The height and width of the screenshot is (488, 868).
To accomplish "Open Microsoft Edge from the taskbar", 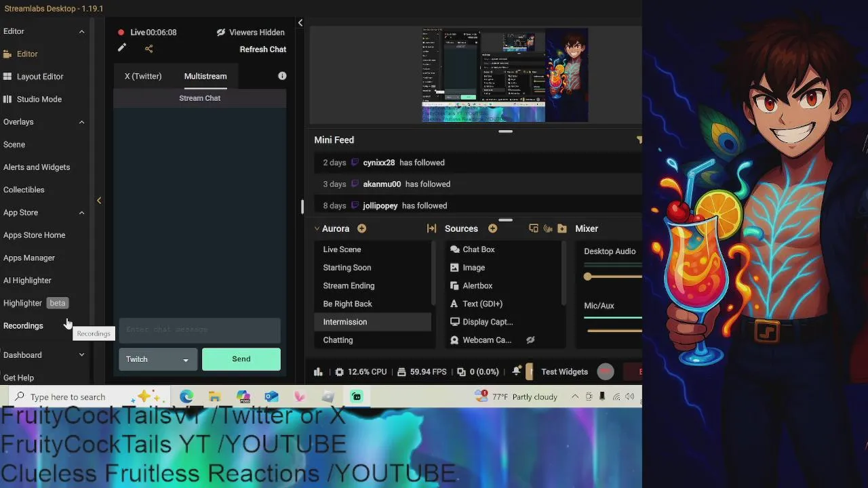I will [186, 396].
